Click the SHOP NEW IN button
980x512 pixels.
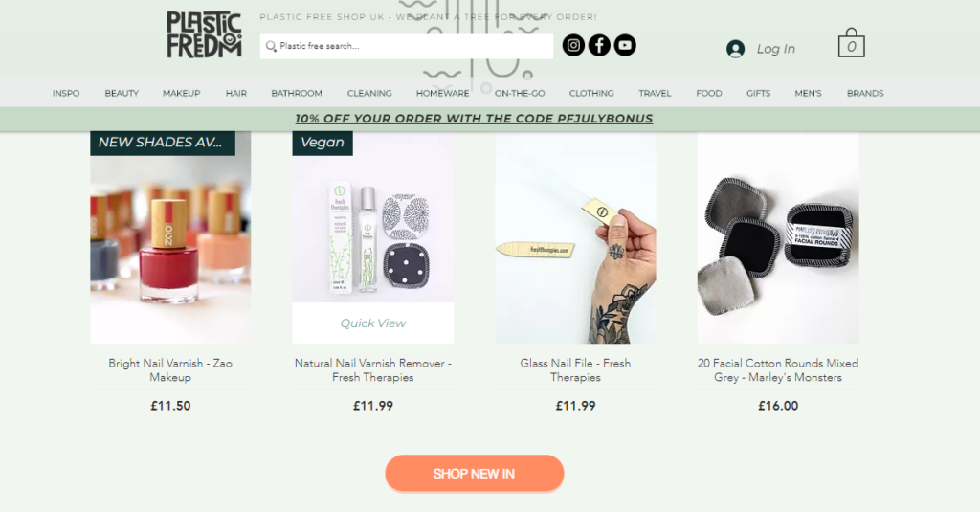coord(475,473)
